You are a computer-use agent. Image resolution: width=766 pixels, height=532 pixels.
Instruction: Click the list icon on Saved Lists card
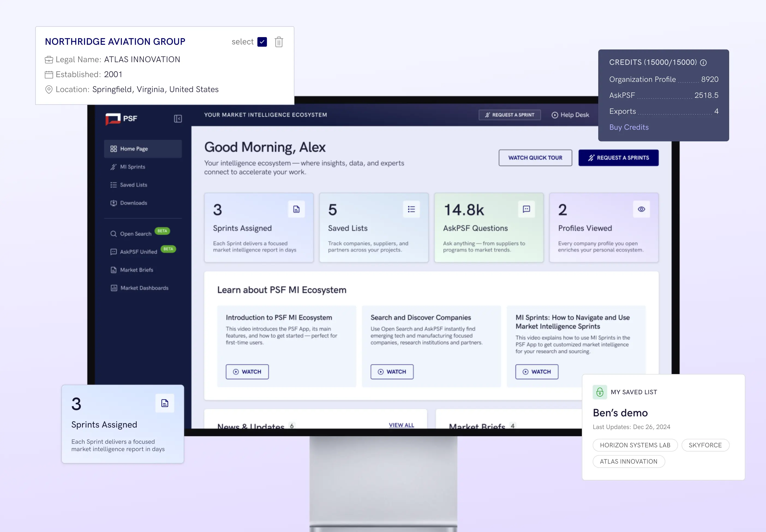coord(411,209)
